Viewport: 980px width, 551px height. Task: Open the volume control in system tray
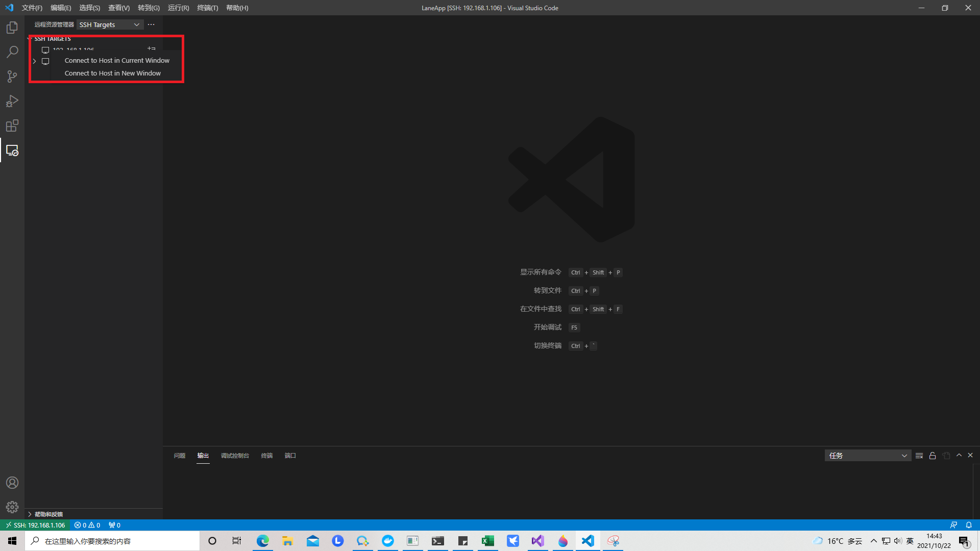(898, 541)
